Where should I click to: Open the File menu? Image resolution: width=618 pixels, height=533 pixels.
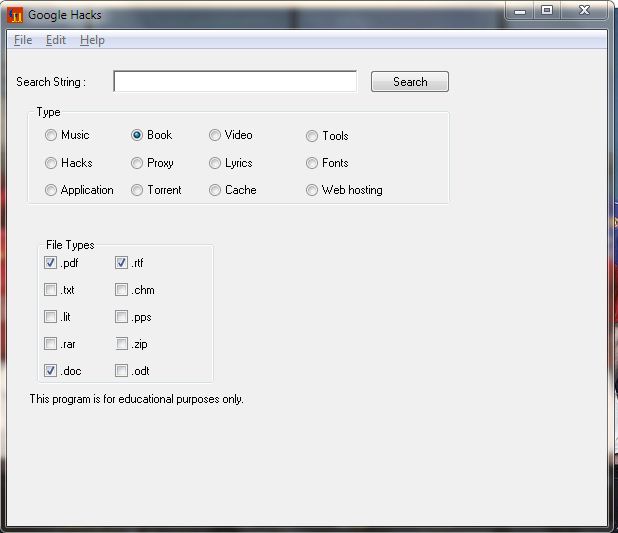(x=23, y=40)
